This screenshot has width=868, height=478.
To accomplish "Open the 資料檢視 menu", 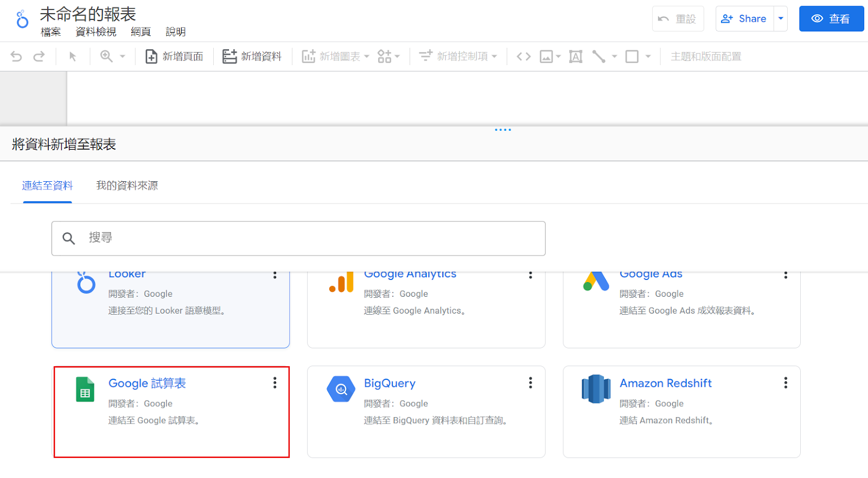I will (x=96, y=32).
